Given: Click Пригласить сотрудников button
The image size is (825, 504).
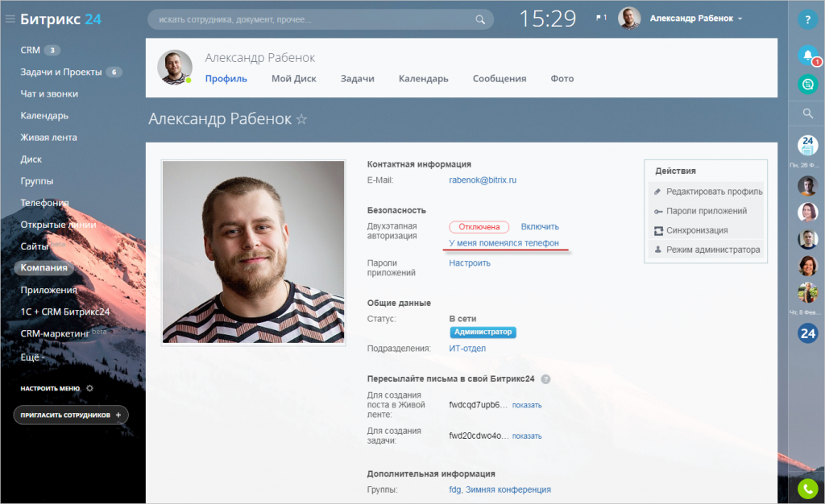Looking at the screenshot, I should 71,415.
